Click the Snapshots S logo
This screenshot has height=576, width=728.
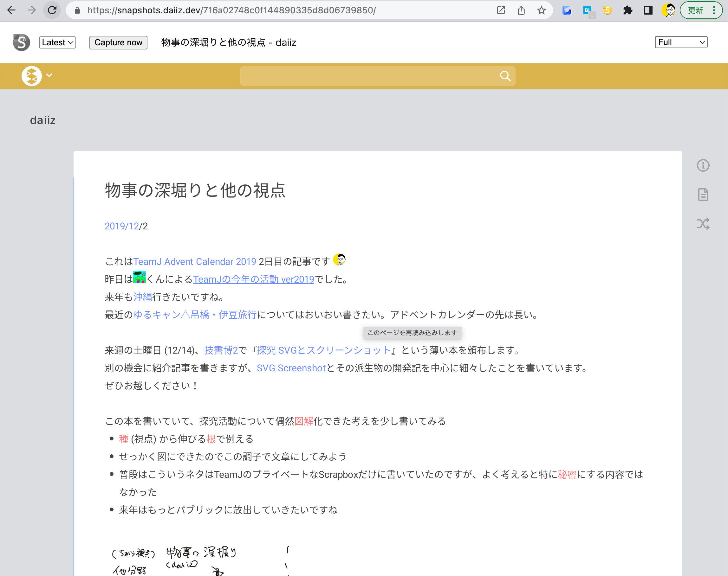(21, 42)
